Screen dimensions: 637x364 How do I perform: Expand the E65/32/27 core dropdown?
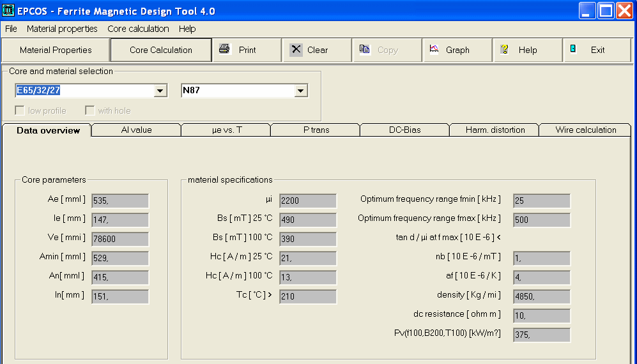[x=160, y=91]
